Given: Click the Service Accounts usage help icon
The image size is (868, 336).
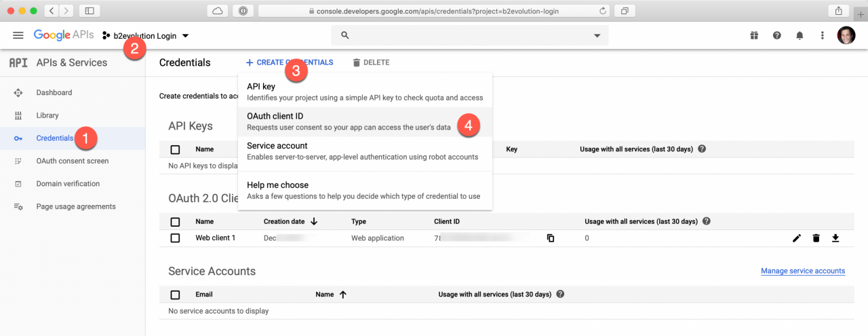Looking at the screenshot, I should pos(560,295).
